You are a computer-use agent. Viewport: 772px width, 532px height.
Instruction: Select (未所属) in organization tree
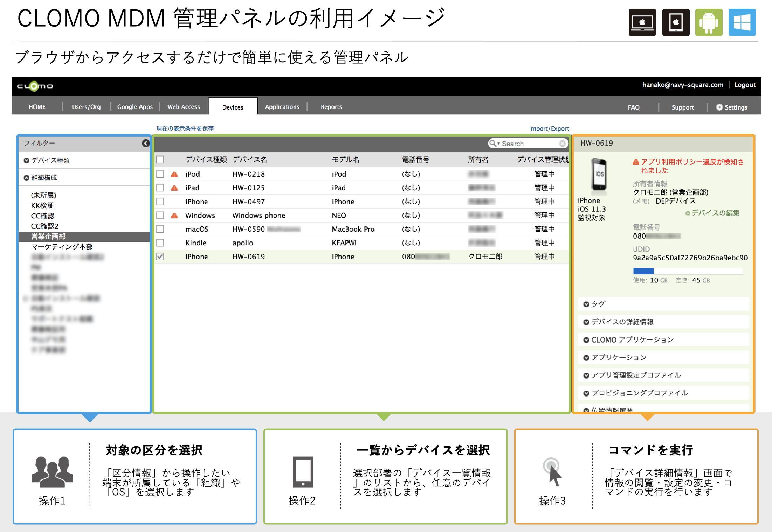43,195
